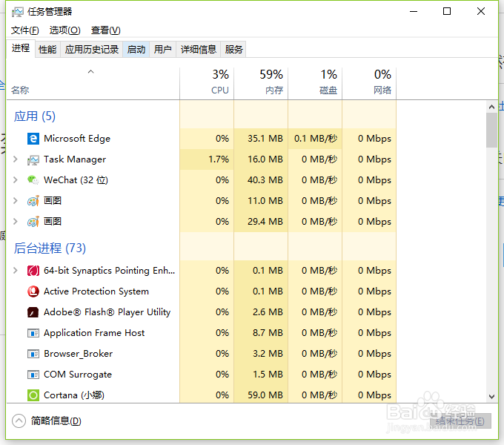Click the 简略信息(D) label
This screenshot has height=445, width=504.
click(x=56, y=421)
